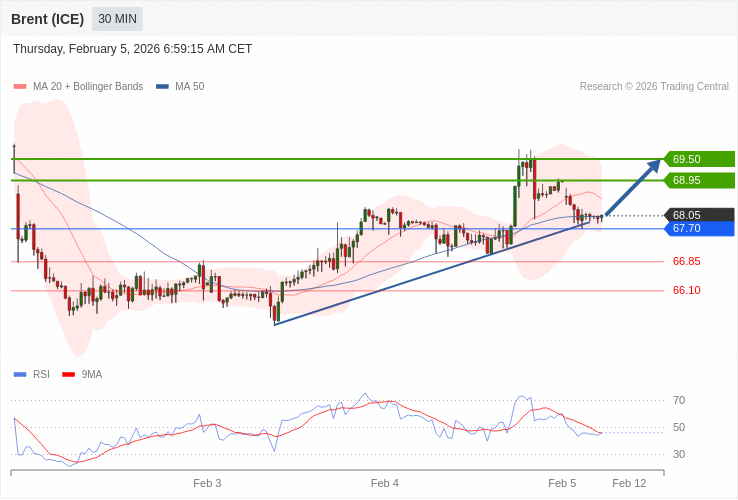The height and width of the screenshot is (500, 738).
Task: Toggle the MA 50 legend entry
Action: pos(180,87)
